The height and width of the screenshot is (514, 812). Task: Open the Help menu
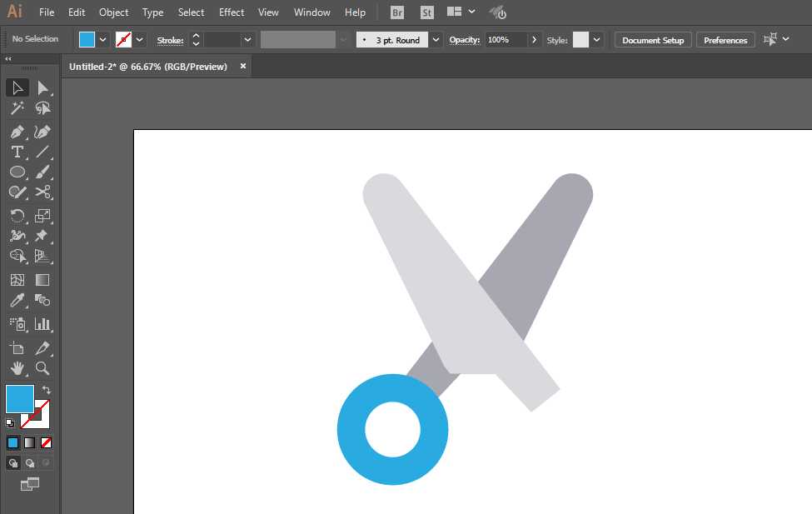click(x=356, y=12)
